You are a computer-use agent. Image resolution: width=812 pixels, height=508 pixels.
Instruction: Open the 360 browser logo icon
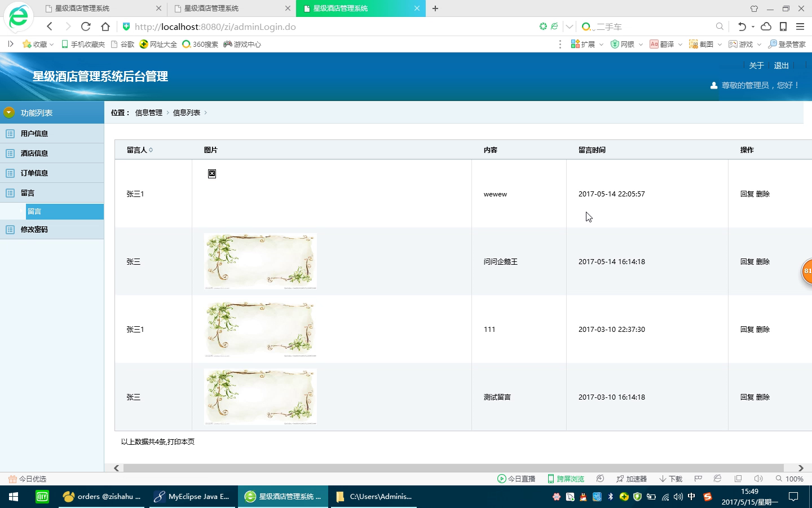coord(19,17)
